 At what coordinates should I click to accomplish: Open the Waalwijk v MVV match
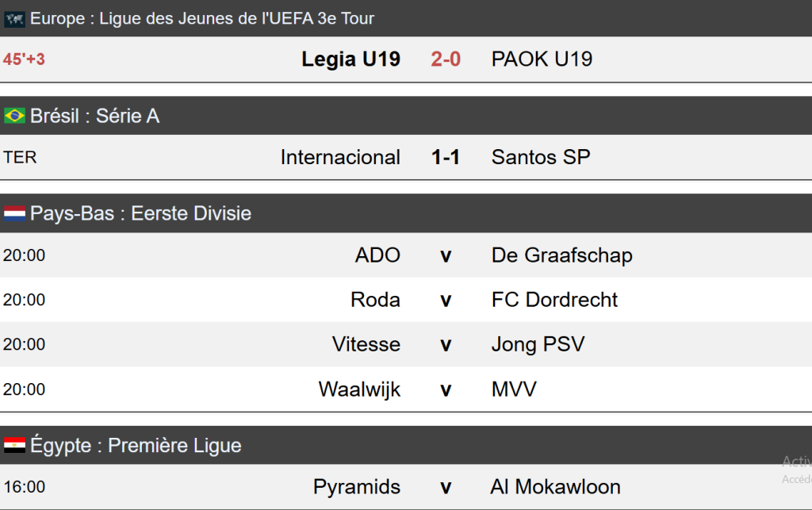446,389
